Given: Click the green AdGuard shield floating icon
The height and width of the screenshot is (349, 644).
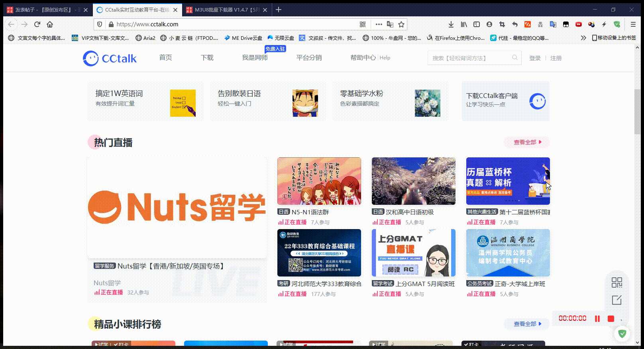Looking at the screenshot, I should point(622,333).
